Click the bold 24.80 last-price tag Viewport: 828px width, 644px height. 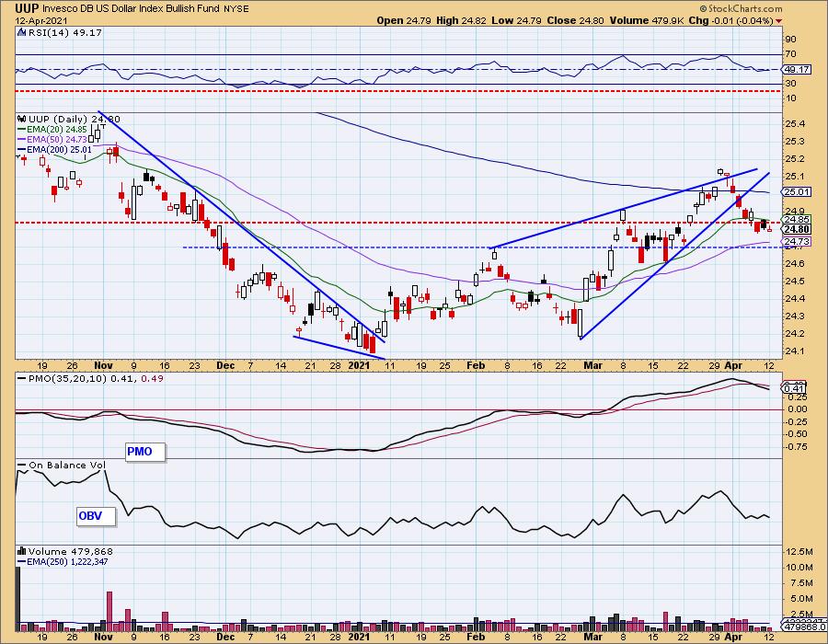point(797,229)
